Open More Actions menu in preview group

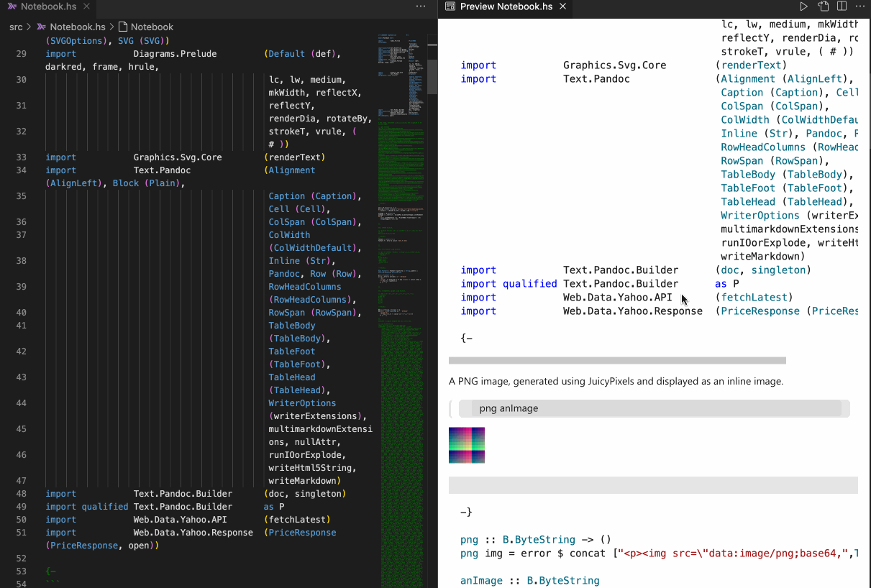[859, 6]
